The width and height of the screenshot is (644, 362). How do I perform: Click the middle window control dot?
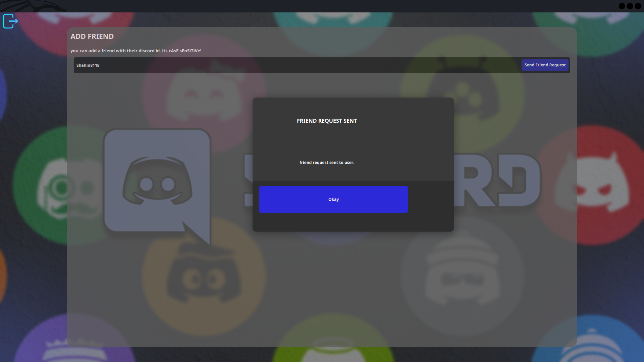point(630,6)
